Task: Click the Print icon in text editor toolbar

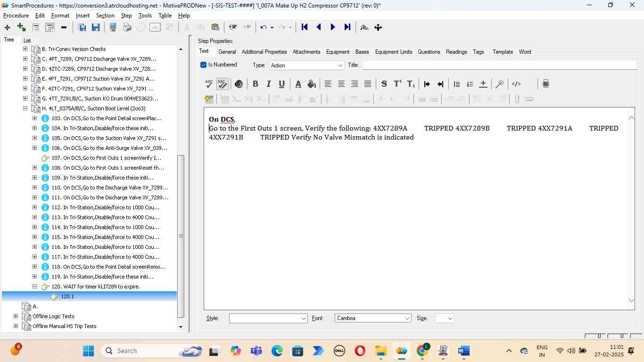Action: 545,84
